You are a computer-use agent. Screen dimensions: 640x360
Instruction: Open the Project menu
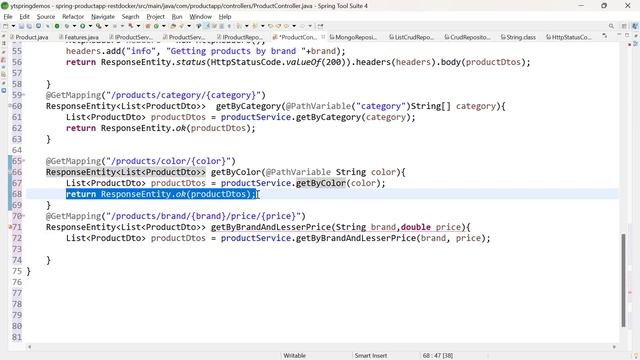point(156,17)
